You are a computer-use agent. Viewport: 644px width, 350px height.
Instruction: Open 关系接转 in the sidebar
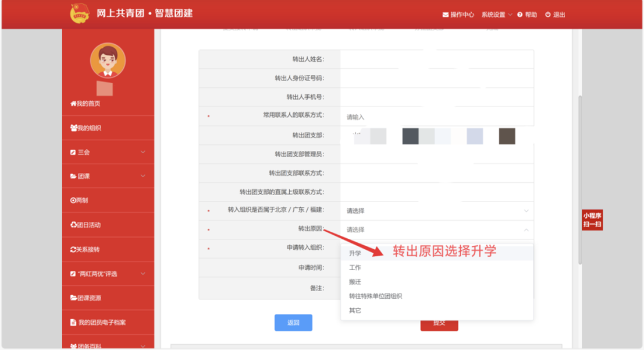pyautogui.click(x=86, y=249)
